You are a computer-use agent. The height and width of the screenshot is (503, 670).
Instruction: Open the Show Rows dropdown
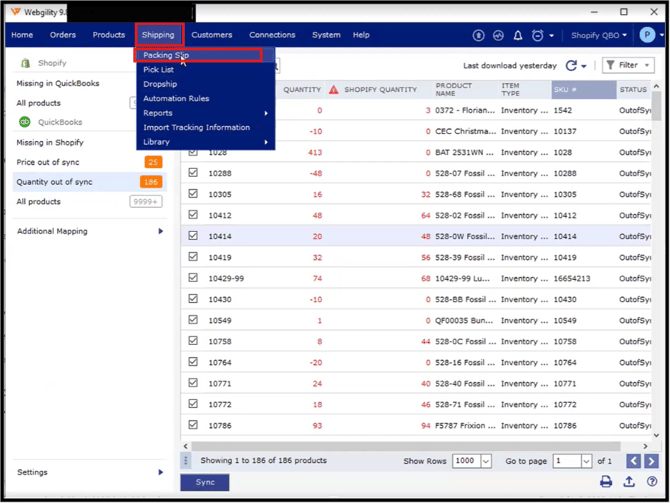(486, 461)
